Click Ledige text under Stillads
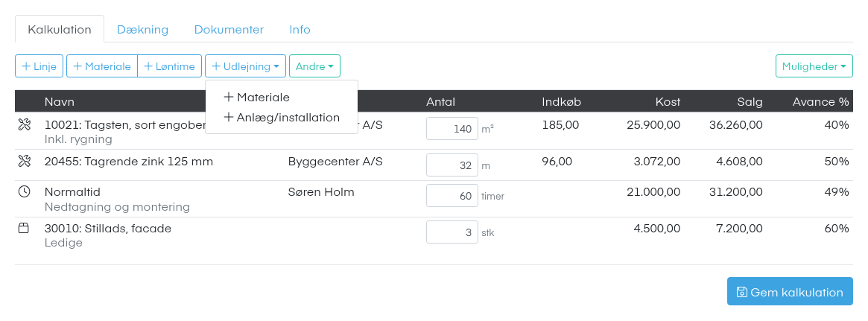This screenshot has width=868, height=321. click(x=63, y=243)
